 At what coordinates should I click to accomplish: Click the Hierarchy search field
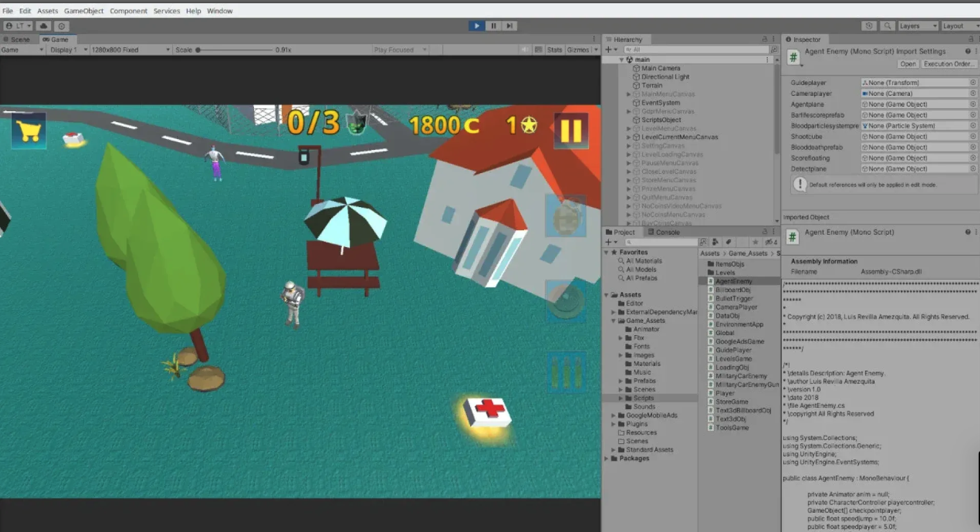(695, 50)
